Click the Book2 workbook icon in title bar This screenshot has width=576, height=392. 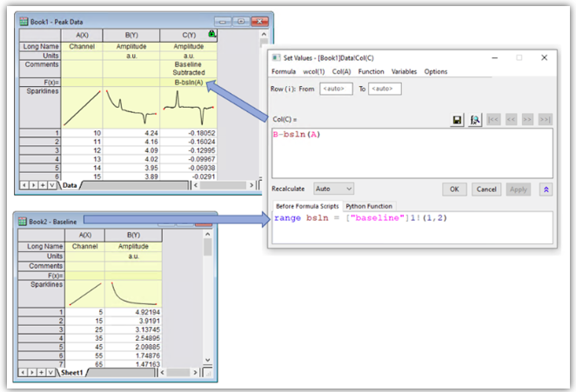click(x=23, y=222)
